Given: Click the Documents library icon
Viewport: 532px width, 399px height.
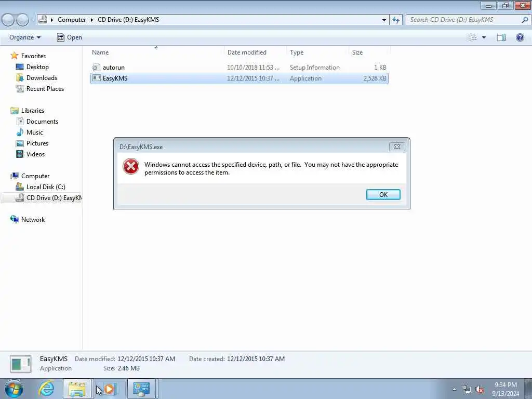Looking at the screenshot, I should click(x=20, y=121).
